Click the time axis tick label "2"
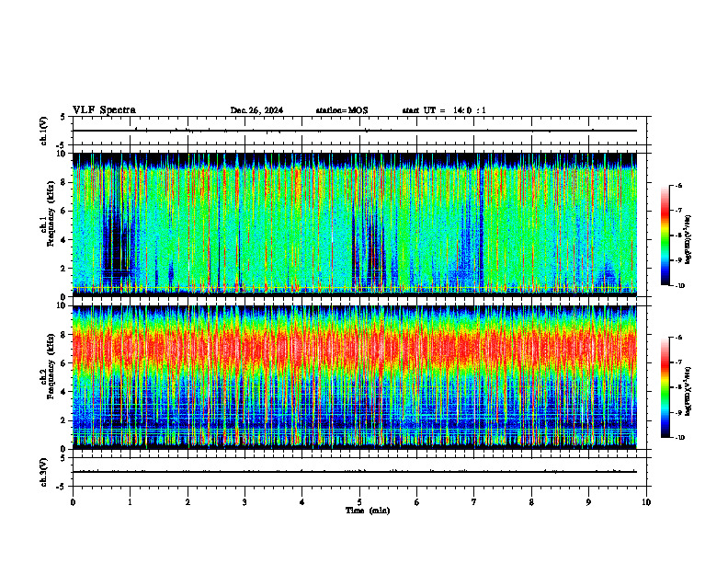 [x=188, y=502]
